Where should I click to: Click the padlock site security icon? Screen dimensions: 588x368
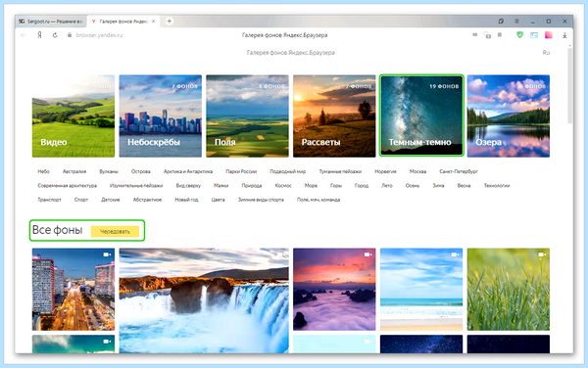point(69,35)
